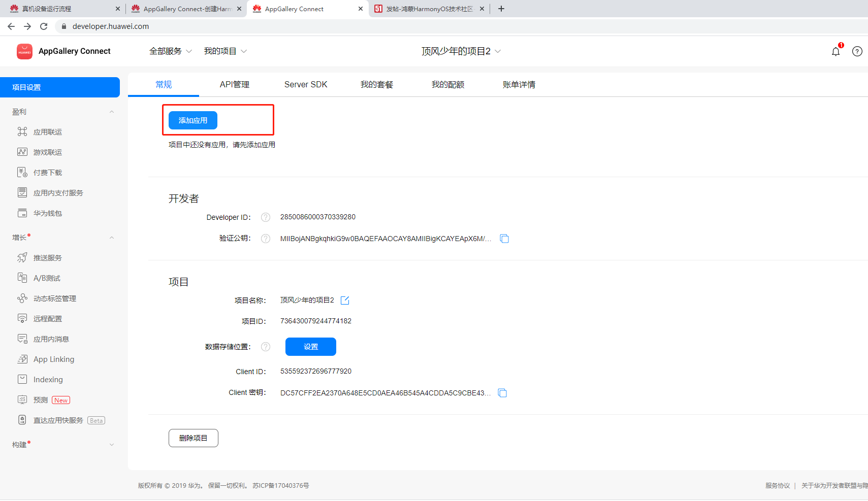The width and height of the screenshot is (868, 501).
Task: Click the 删除项目 button
Action: (x=194, y=438)
